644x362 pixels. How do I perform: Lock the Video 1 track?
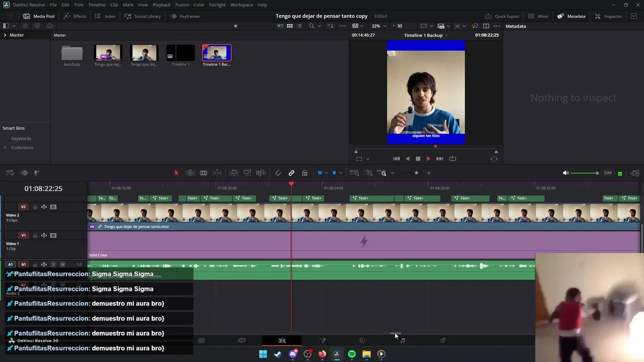point(35,235)
